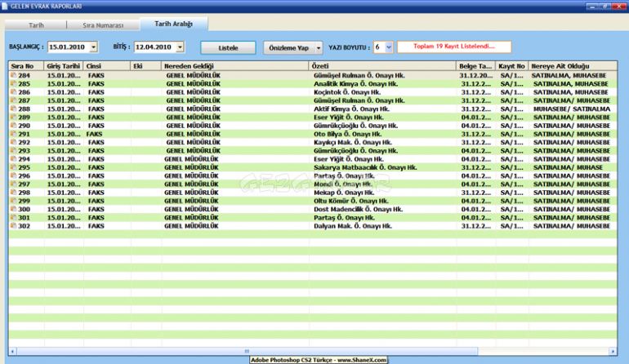Screen dimensions: 629x364
Task: Expand the Yazı Boyutu font size dropdown
Action: (x=388, y=48)
